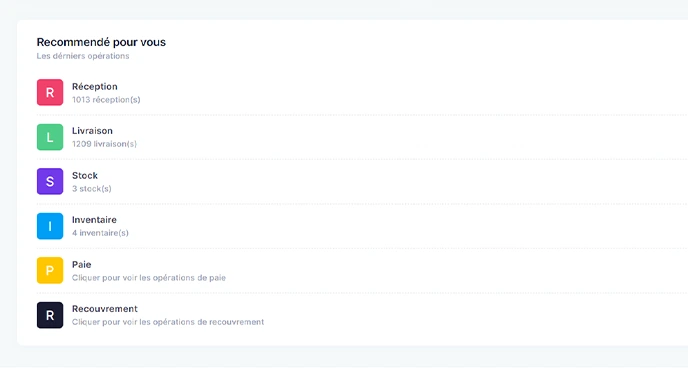The height and width of the screenshot is (376, 688).
Task: Click the '1013 réception(s)' count text
Action: click(x=106, y=100)
